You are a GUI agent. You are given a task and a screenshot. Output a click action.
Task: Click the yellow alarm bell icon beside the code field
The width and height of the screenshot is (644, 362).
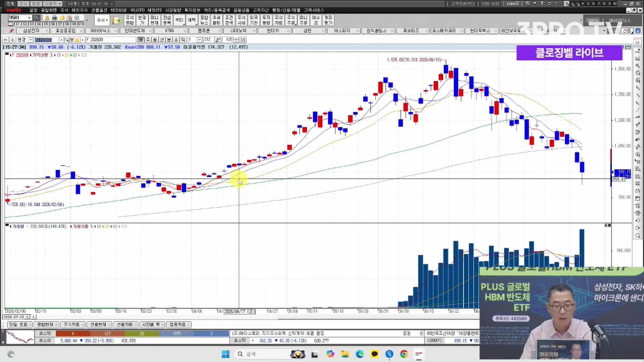pyautogui.click(x=77, y=40)
